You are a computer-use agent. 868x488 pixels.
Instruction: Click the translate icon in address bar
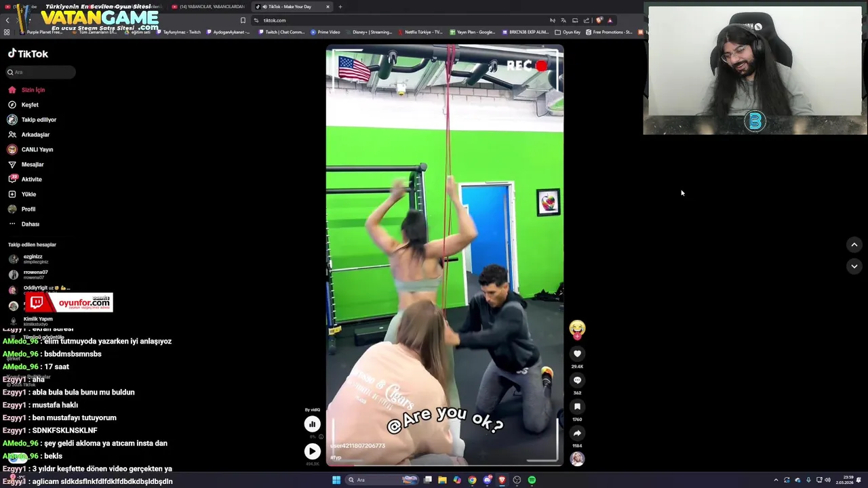click(564, 20)
